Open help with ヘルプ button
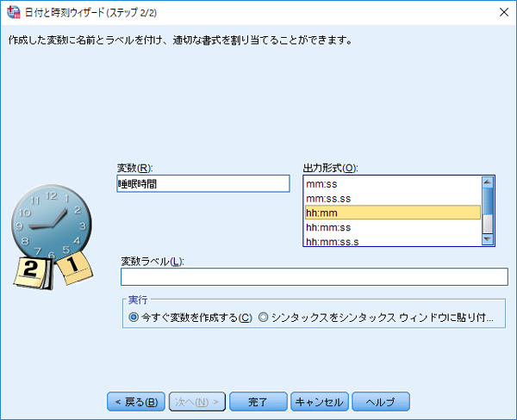The height and width of the screenshot is (420, 517). click(381, 402)
